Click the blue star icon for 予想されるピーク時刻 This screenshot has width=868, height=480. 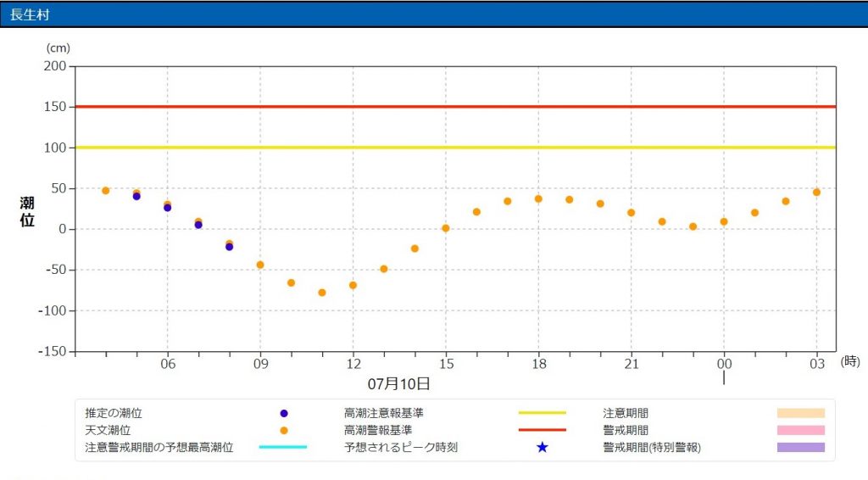click(x=542, y=447)
